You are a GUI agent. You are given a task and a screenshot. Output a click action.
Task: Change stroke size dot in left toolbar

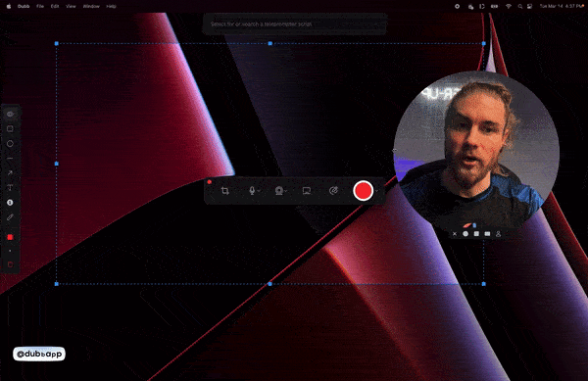click(x=10, y=251)
